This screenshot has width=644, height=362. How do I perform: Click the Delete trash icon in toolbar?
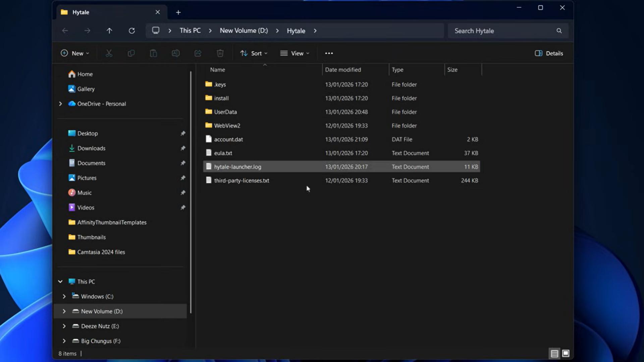(220, 53)
